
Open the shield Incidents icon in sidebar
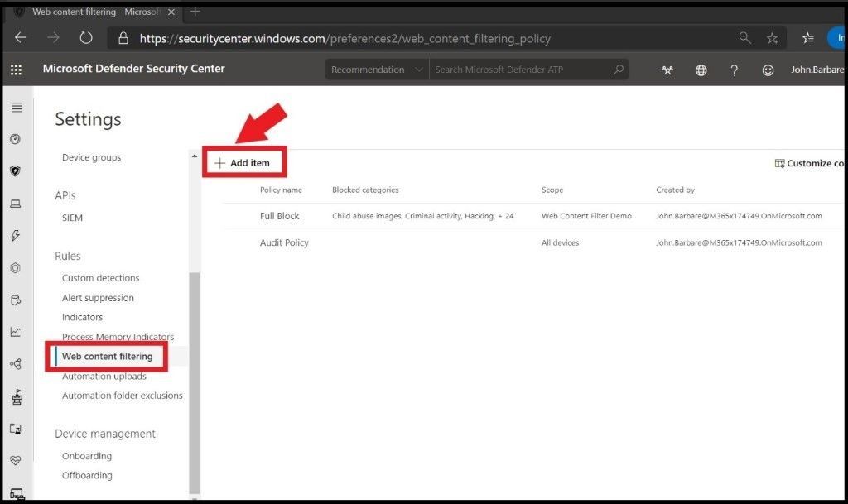click(15, 171)
